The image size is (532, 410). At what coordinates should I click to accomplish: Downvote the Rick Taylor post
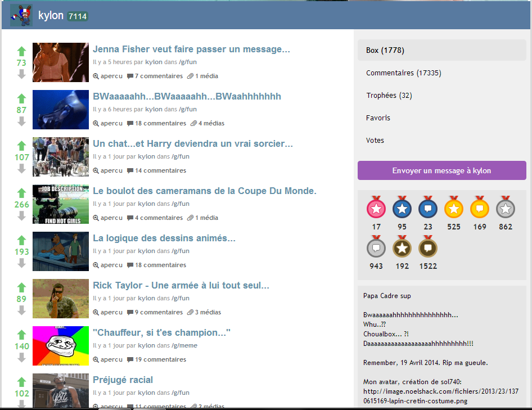point(22,310)
